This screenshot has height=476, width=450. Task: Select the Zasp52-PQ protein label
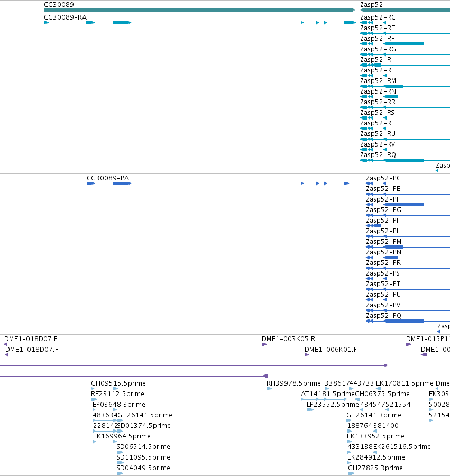[x=383, y=316]
